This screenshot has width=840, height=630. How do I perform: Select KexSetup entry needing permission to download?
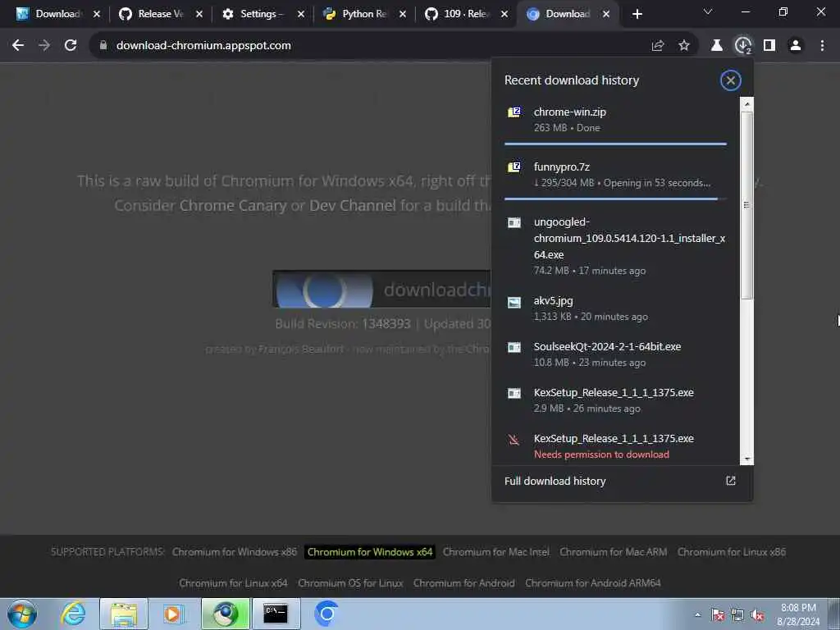(615, 446)
